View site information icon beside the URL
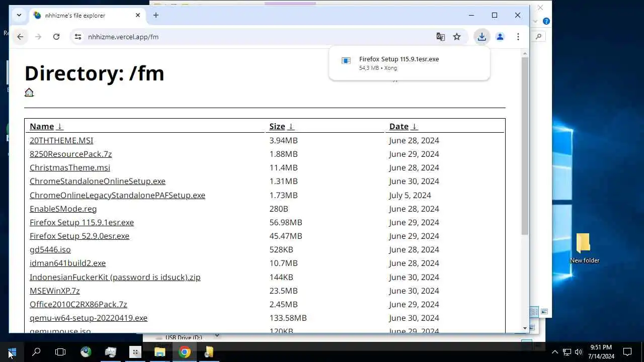 (77, 37)
